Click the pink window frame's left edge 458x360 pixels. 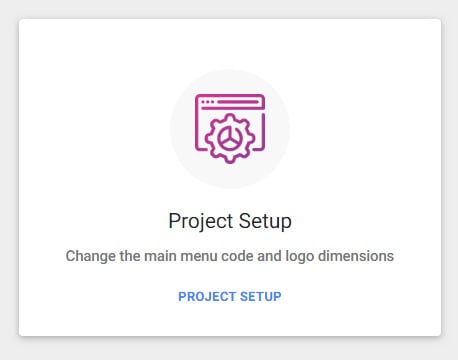tap(196, 122)
